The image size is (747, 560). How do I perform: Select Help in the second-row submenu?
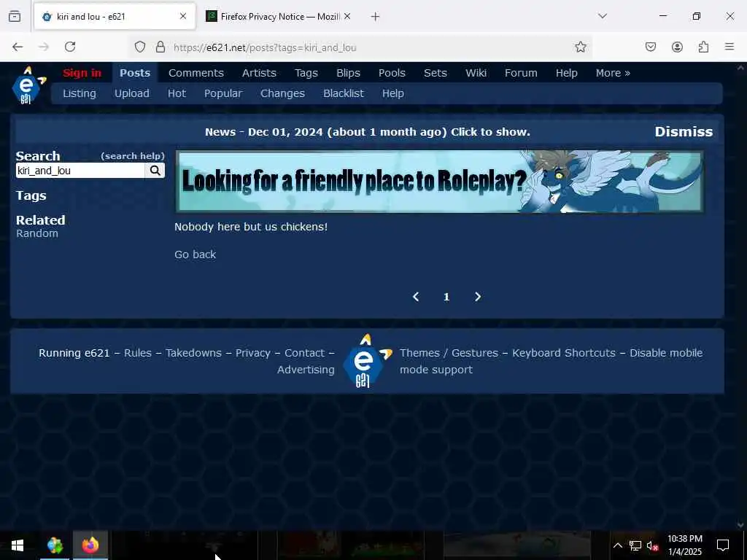(393, 93)
